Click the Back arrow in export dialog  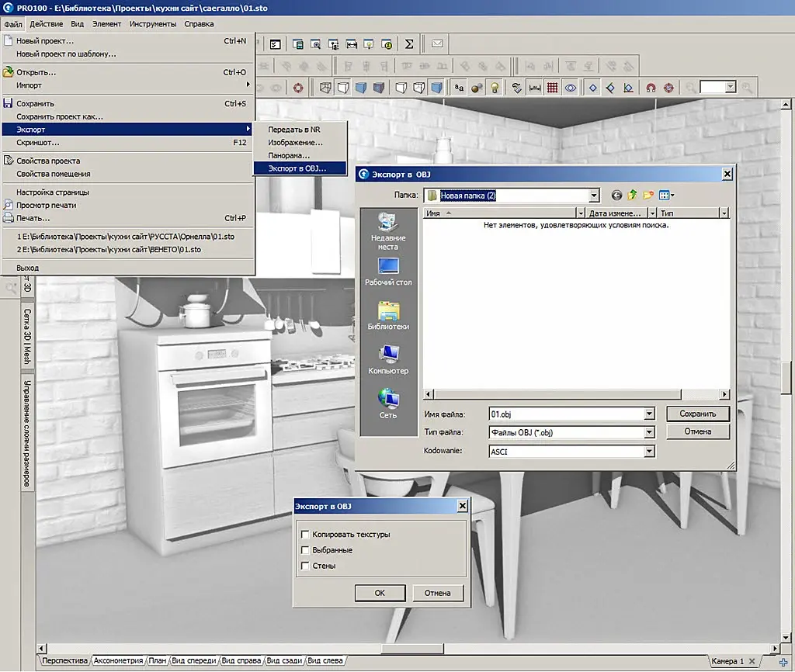616,195
